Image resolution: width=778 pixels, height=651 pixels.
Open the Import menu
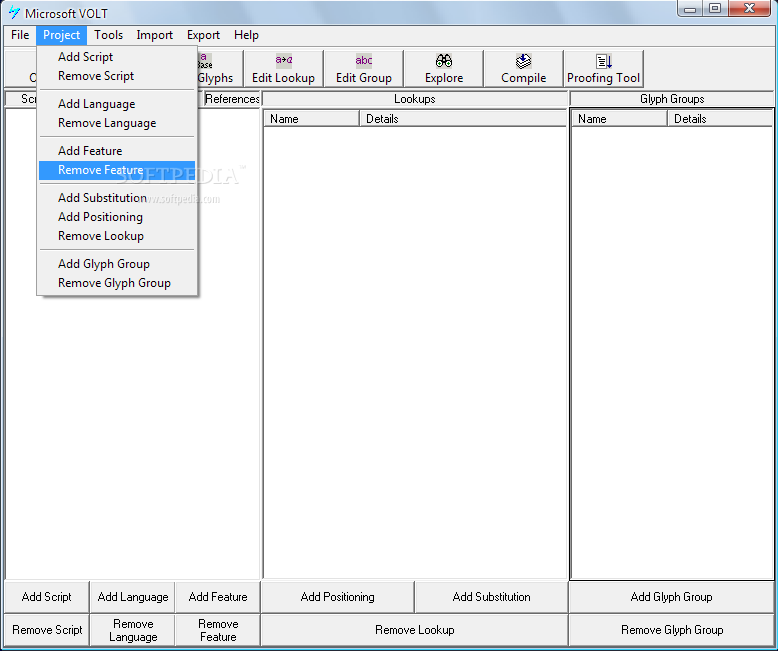pos(154,35)
